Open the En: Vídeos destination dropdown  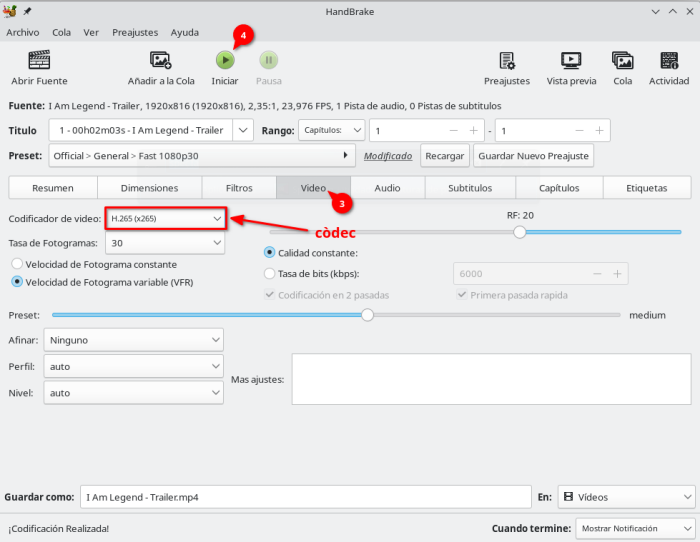(x=626, y=497)
